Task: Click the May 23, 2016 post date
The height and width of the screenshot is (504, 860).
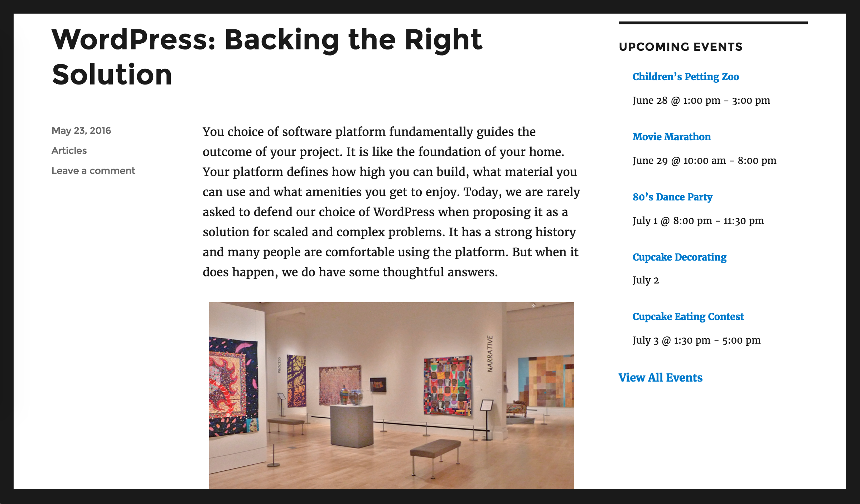Action: (81, 131)
